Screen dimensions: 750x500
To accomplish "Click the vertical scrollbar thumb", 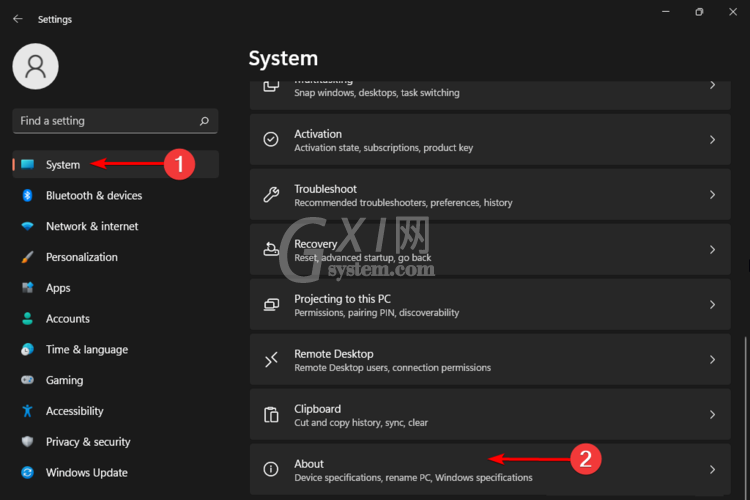I will coord(745,416).
